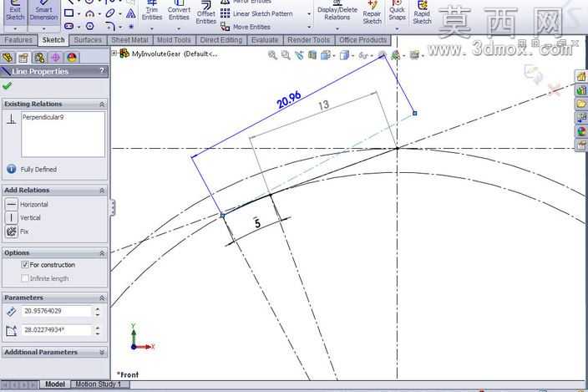Collapse the Existing Relations section

pyautogui.click(x=102, y=104)
